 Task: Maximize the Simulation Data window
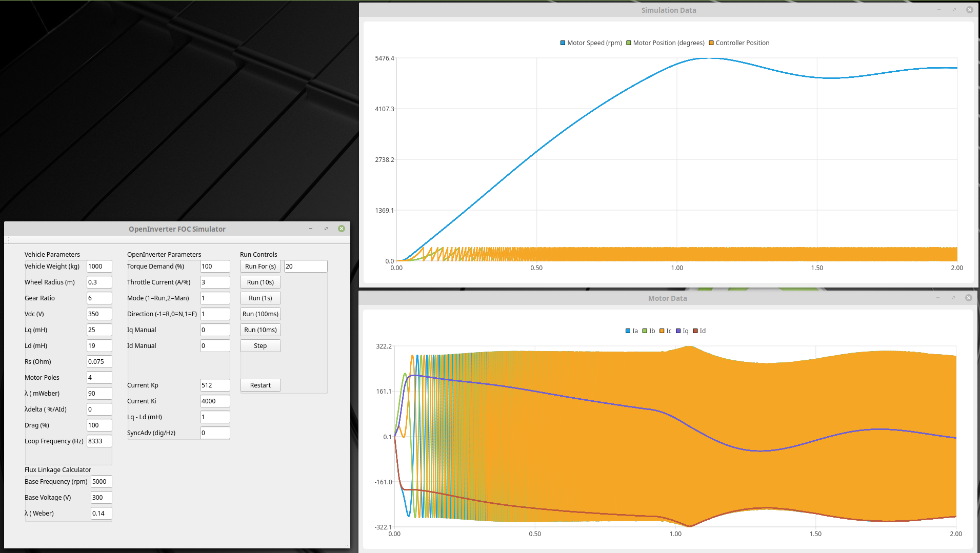[954, 10]
